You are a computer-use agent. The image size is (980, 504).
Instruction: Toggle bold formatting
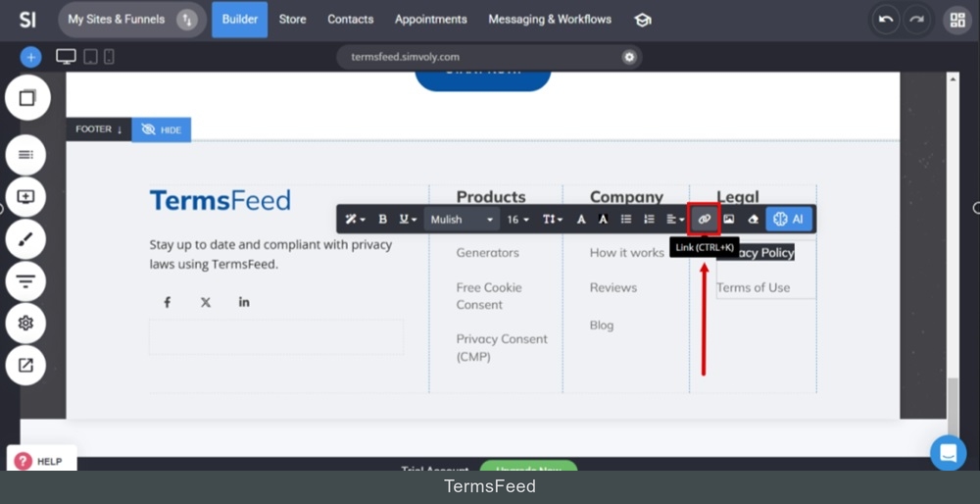(382, 220)
